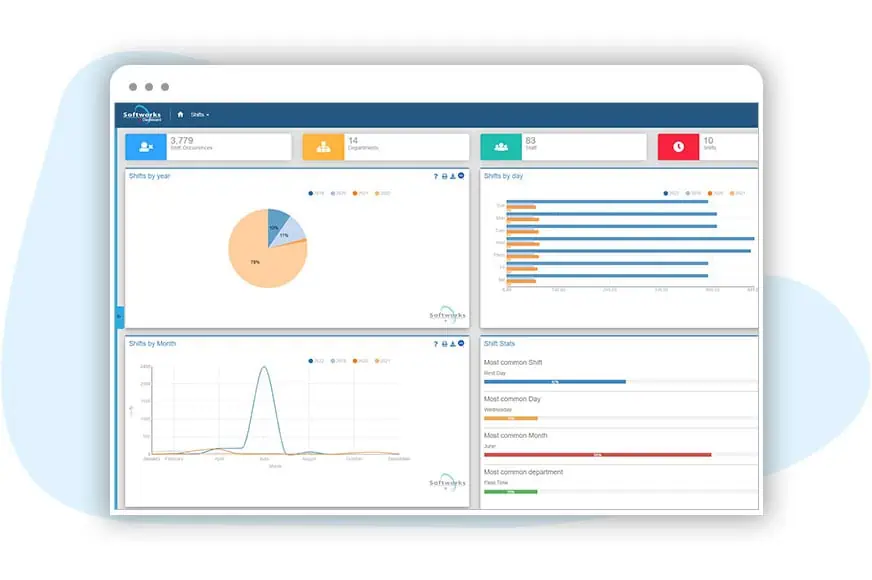Click the green Most common department progress bar
Image resolution: width=872 pixels, height=580 pixels.
511,492
